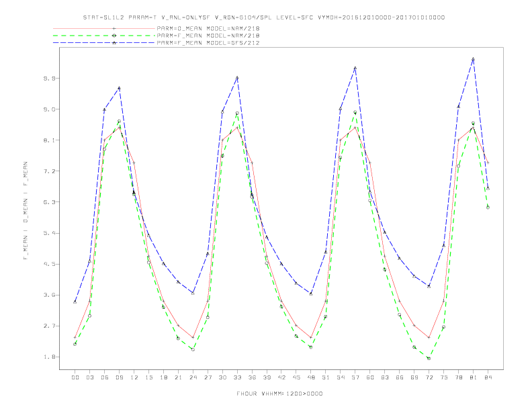Click the blue GFS triangle marker at hour 00
The height and width of the screenshot is (411, 532).
[x=75, y=302]
